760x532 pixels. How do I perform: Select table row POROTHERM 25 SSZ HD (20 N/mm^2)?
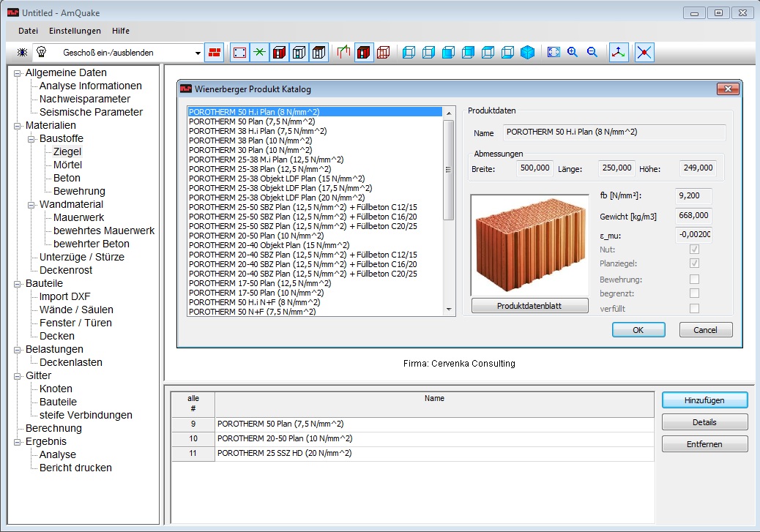(413, 453)
